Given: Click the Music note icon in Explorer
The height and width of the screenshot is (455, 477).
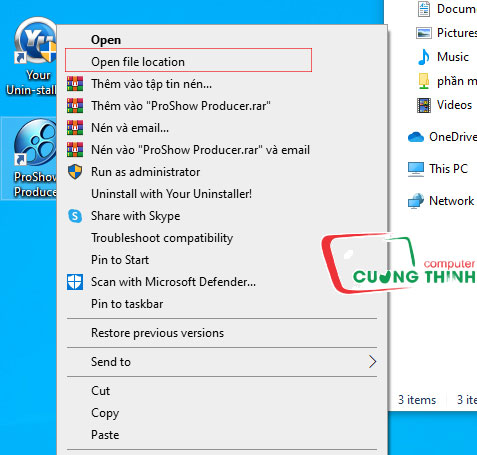Looking at the screenshot, I should 424,57.
